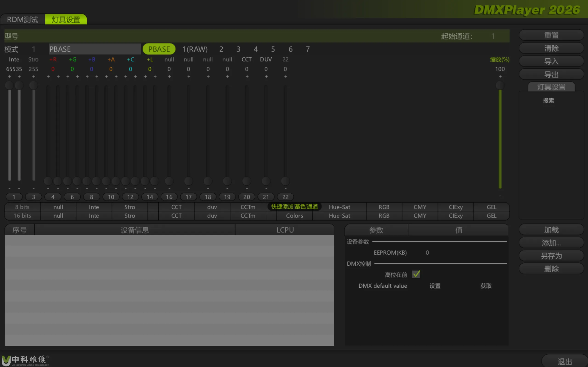Click the 删除 delete button

point(551,269)
